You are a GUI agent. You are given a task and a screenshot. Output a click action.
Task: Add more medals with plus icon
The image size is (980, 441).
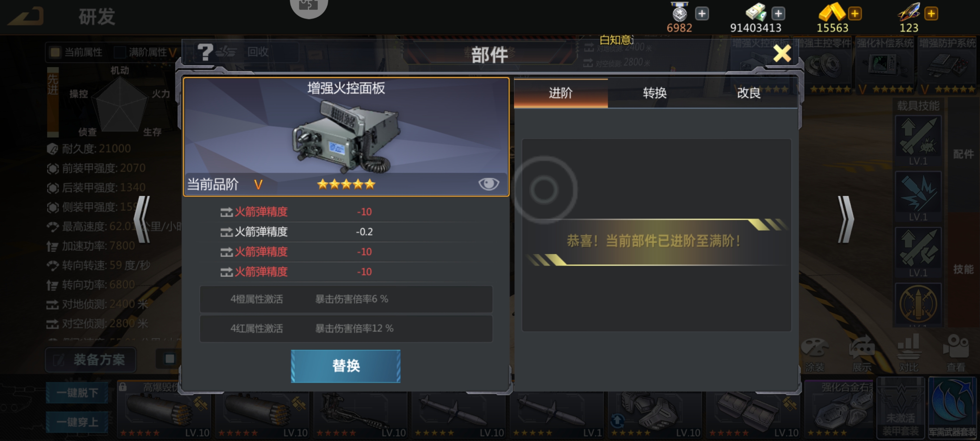[x=702, y=14]
